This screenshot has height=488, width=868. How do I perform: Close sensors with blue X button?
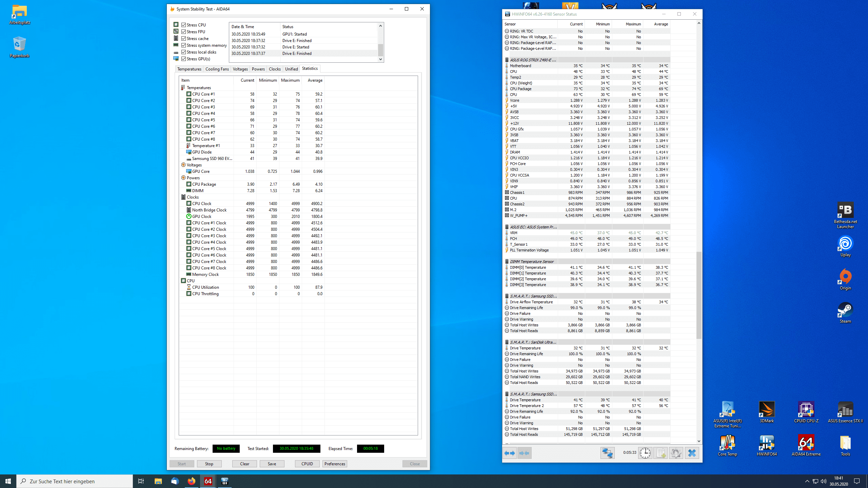[692, 453]
